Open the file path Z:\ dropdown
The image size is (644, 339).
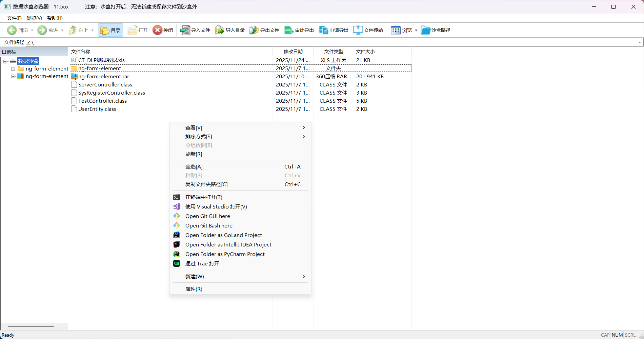point(640,42)
